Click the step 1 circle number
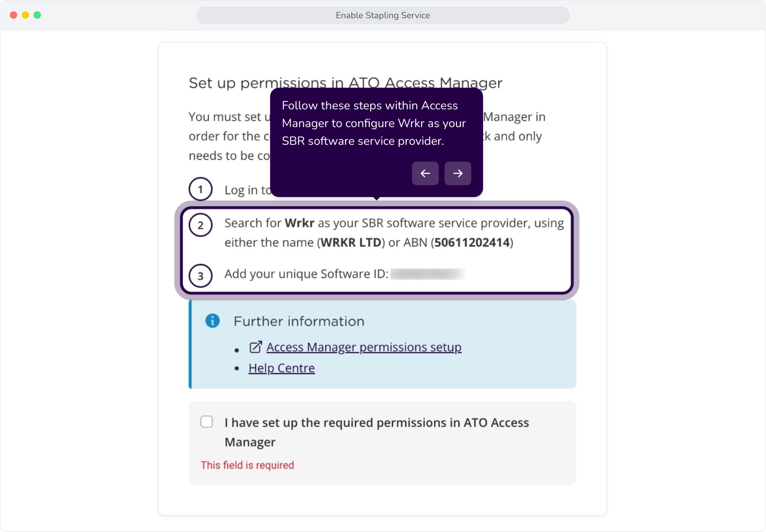Image resolution: width=766 pixels, height=532 pixels. (201, 189)
